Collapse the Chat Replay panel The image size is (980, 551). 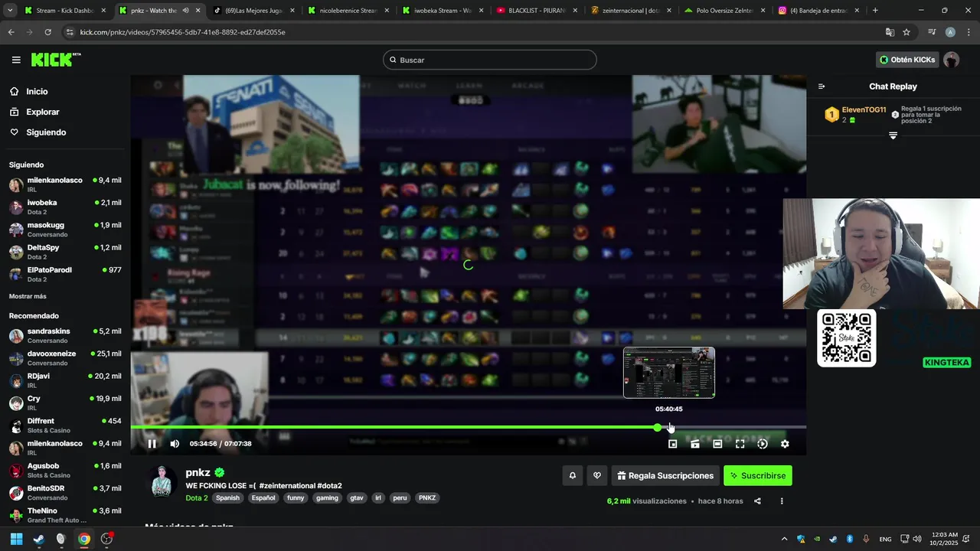pyautogui.click(x=822, y=86)
